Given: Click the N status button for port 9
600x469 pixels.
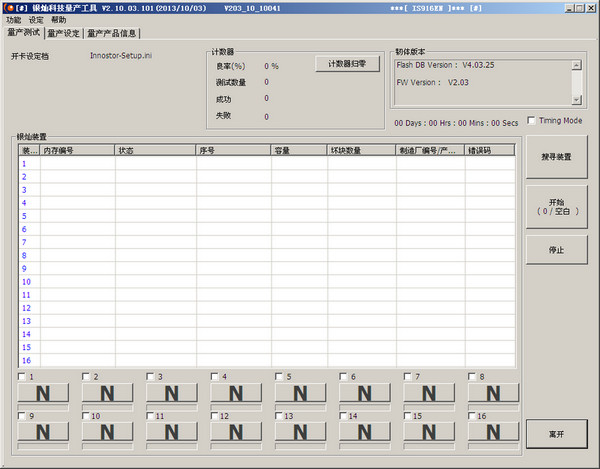Looking at the screenshot, I should point(43,432).
